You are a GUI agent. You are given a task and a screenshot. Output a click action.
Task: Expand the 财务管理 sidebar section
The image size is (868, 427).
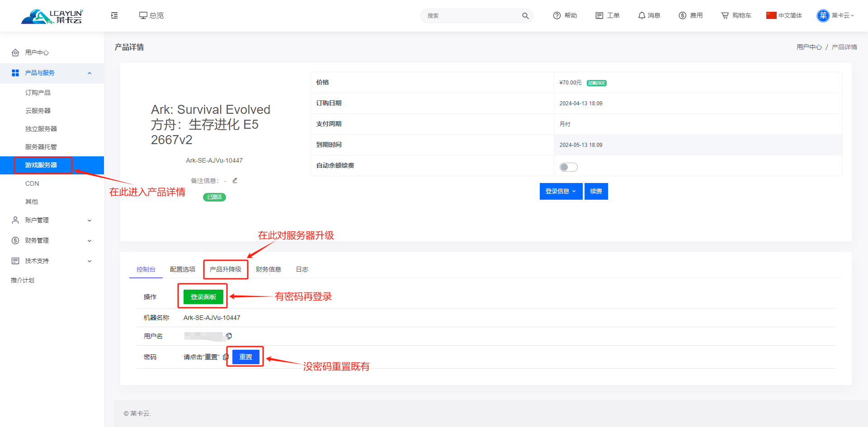[x=52, y=240]
